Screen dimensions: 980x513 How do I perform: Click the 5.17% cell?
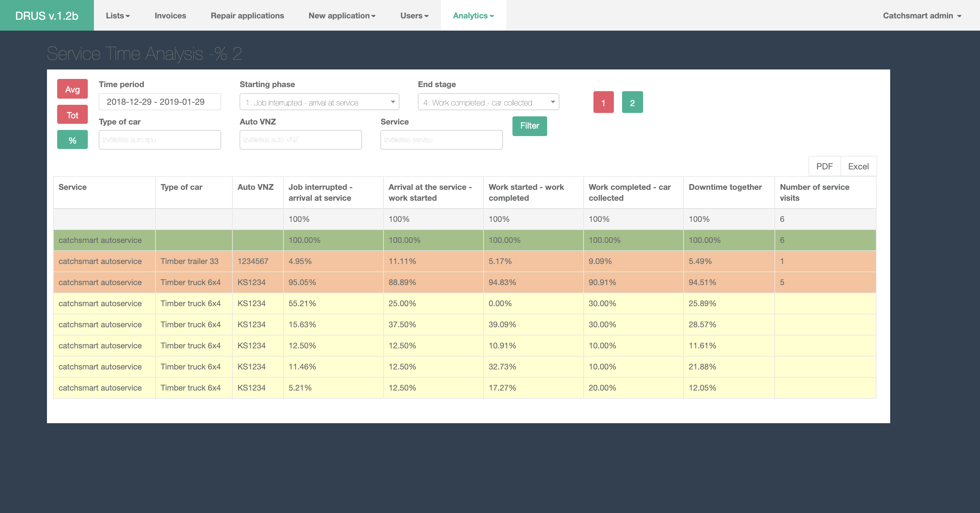point(533,261)
